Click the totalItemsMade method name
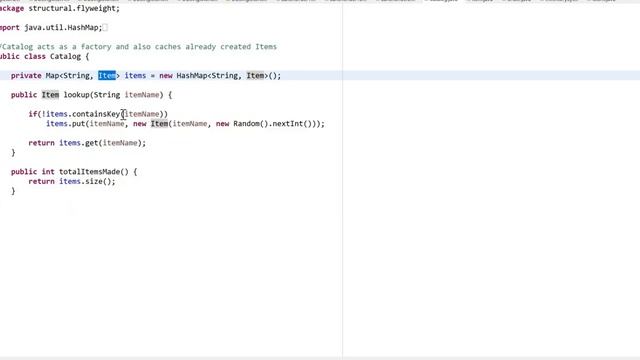Viewport: 640px width, 360px height. pyautogui.click(x=89, y=171)
